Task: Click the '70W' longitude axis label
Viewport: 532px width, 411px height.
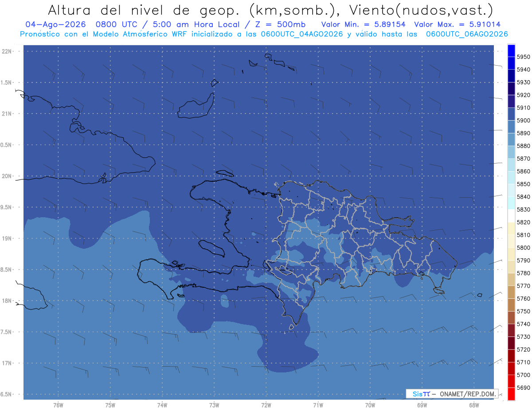Action: 370,405
